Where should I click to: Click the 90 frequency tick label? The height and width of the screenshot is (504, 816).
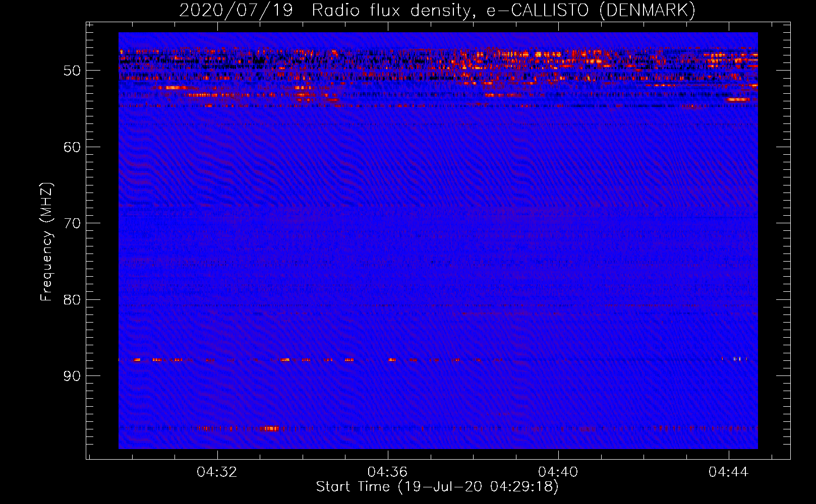(x=72, y=376)
